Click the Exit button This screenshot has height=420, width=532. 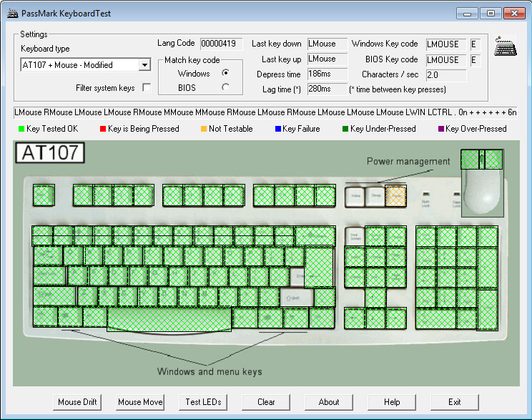coord(455,402)
